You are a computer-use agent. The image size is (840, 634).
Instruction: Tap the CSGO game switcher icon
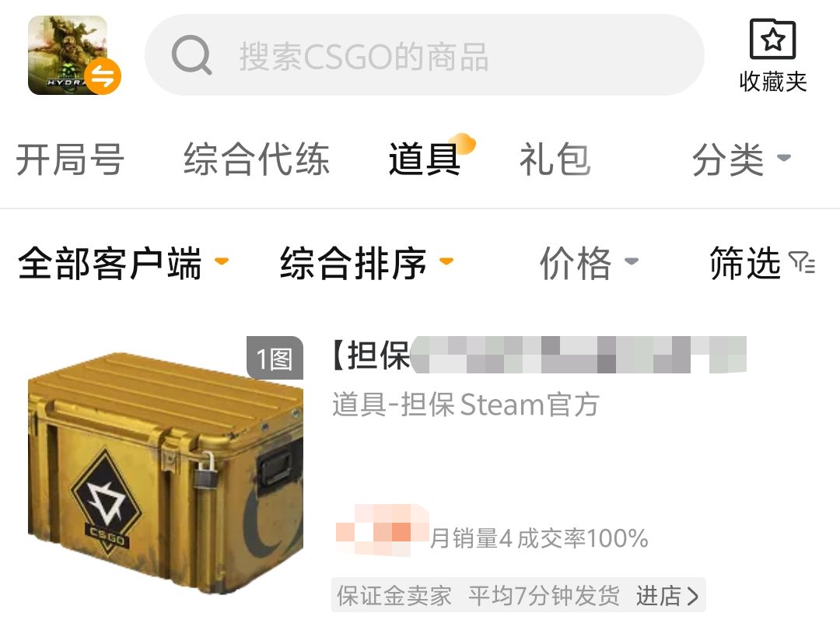pos(68,55)
